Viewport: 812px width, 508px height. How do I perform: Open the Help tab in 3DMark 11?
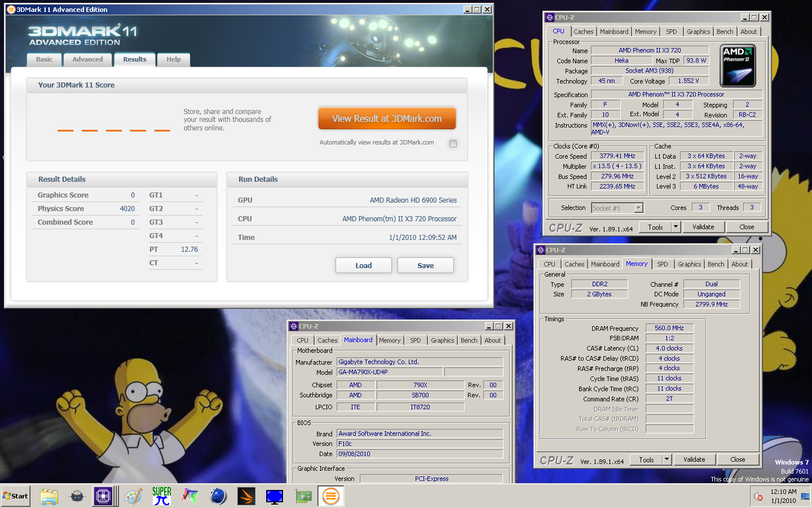point(174,60)
